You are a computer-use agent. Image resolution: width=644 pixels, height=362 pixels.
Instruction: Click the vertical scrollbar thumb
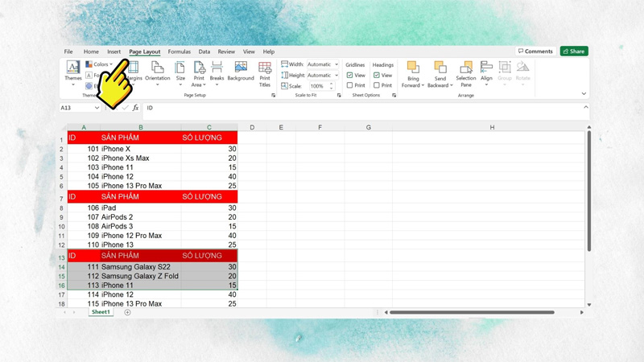coord(588,191)
